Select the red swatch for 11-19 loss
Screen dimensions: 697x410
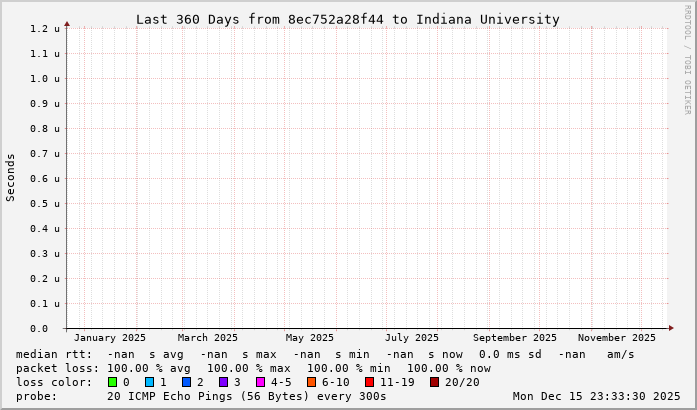[370, 382]
